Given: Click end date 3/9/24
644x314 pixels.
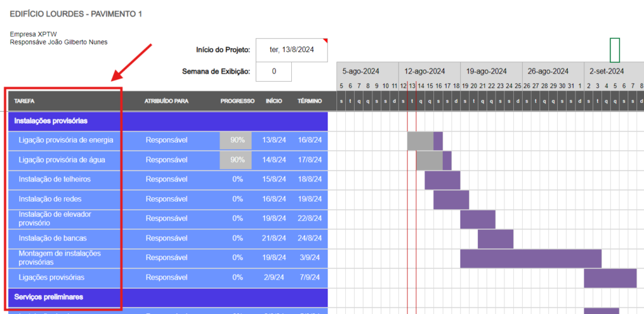Looking at the screenshot, I should click(309, 258).
